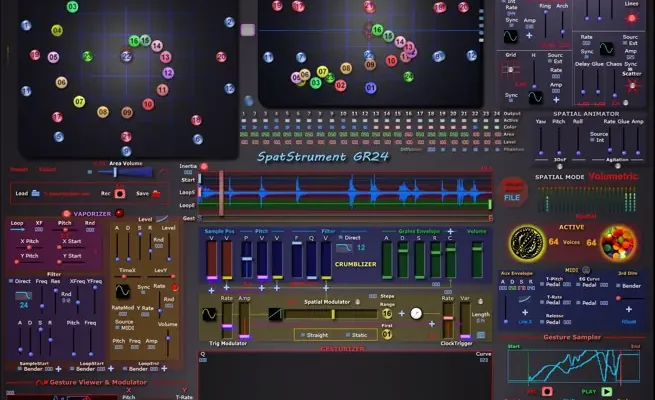Click the ClockTrigger clock dial icon
Viewport: 655px width, 400px height.
[416, 313]
